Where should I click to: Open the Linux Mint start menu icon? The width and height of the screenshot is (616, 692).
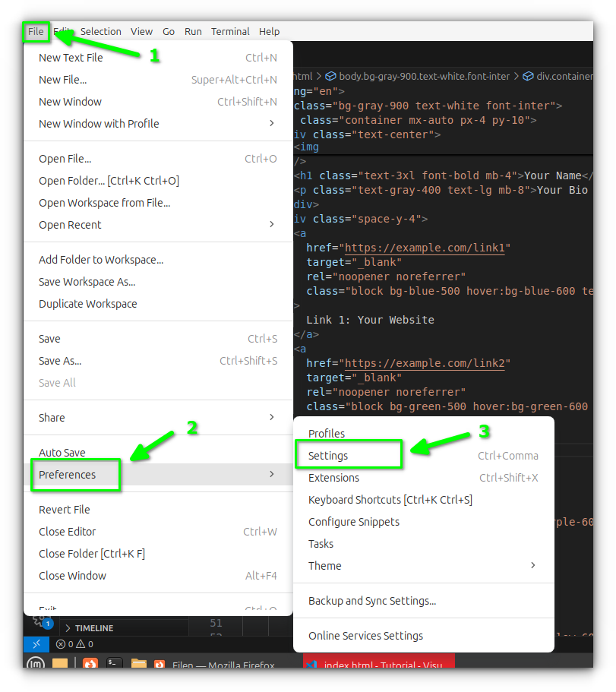click(x=35, y=665)
